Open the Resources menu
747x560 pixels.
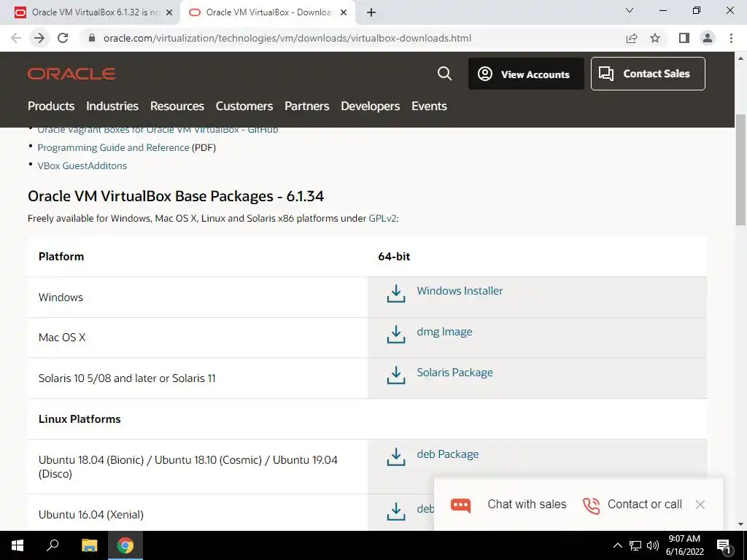point(177,106)
